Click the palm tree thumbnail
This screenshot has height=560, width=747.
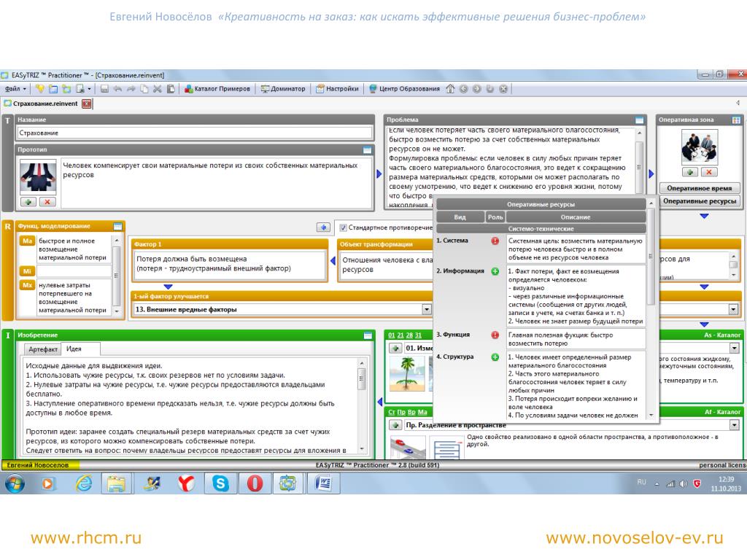(407, 374)
